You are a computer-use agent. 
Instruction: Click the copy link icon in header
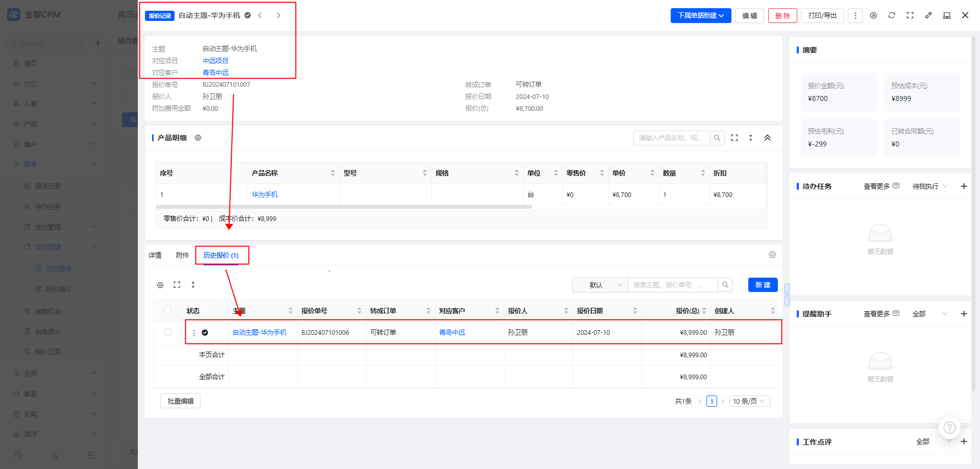[x=928, y=15]
